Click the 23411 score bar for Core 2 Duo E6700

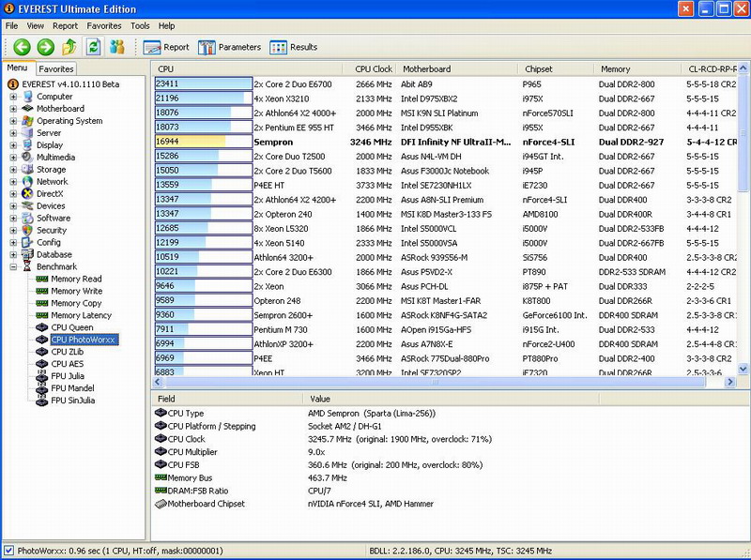pyautogui.click(x=204, y=84)
